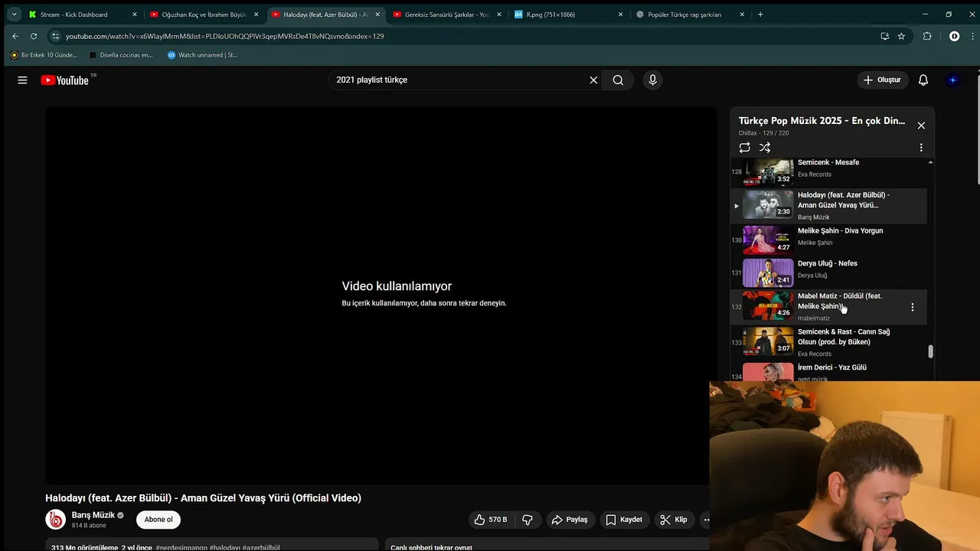Dislike the video with the thumbs-down icon

[528, 520]
